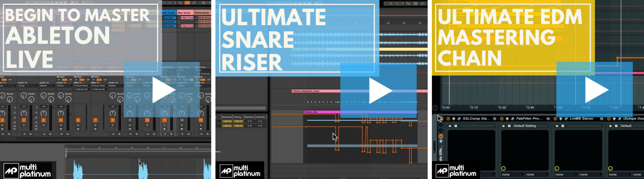Click the save preset icon on iZotope Ozone

pos(616,126)
